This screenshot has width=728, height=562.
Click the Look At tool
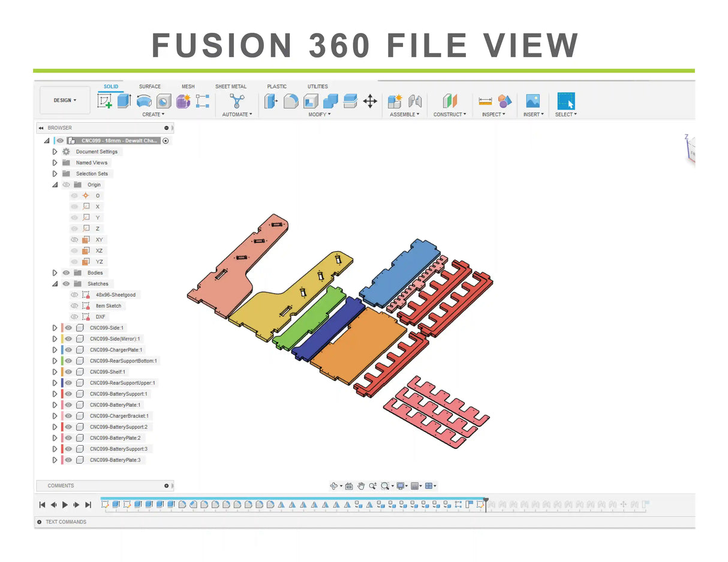coord(349,486)
